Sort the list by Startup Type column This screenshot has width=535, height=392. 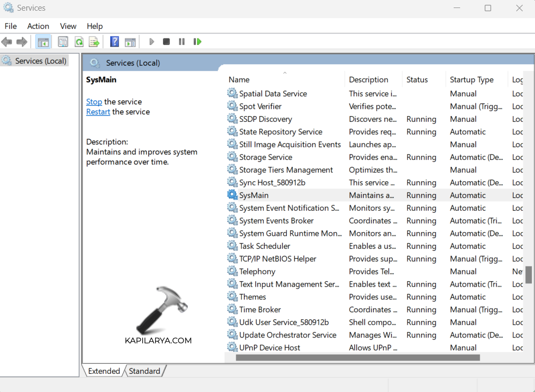[x=471, y=80]
